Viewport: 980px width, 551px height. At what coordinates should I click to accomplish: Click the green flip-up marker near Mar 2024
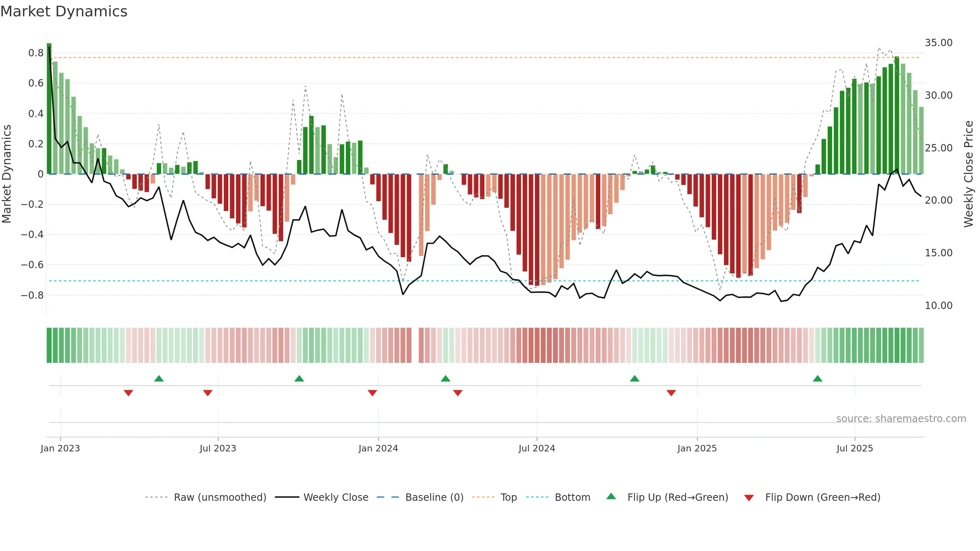click(445, 378)
